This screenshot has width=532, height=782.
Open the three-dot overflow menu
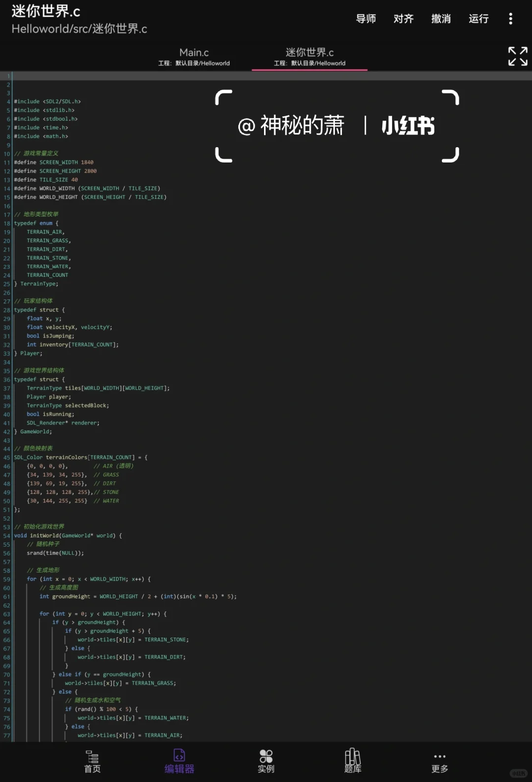[510, 19]
